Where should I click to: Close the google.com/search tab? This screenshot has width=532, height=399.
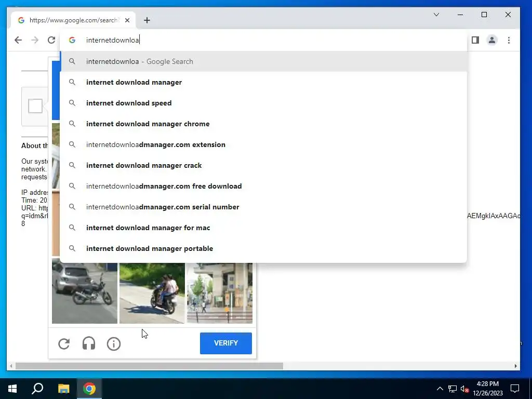click(127, 20)
